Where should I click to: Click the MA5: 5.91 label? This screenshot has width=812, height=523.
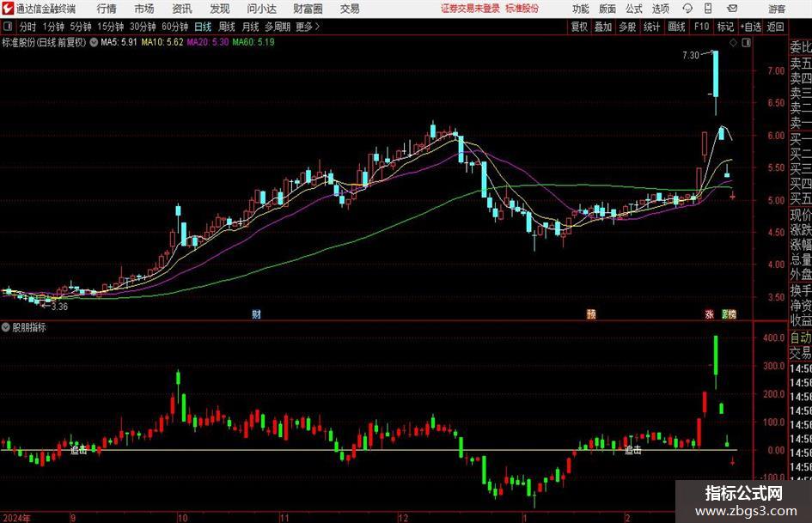[x=119, y=42]
